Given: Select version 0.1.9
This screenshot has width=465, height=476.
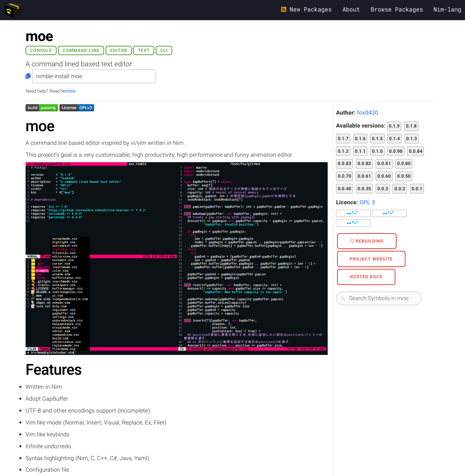Looking at the screenshot, I should (x=394, y=126).
